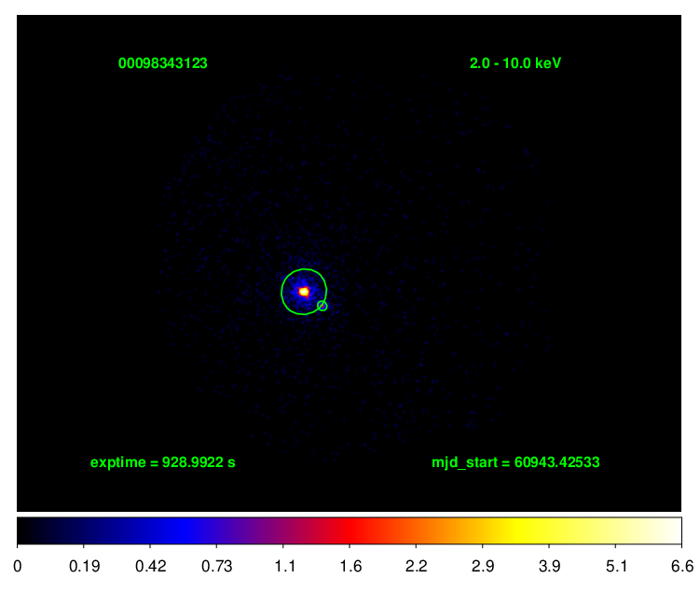Click the colorbar tick label 0.73
700x592 pixels.
217,566
